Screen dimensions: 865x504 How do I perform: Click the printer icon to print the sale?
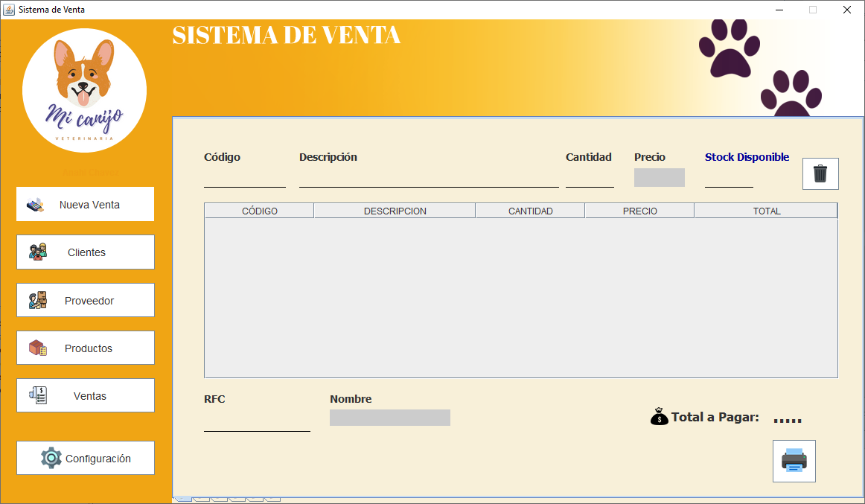794,460
